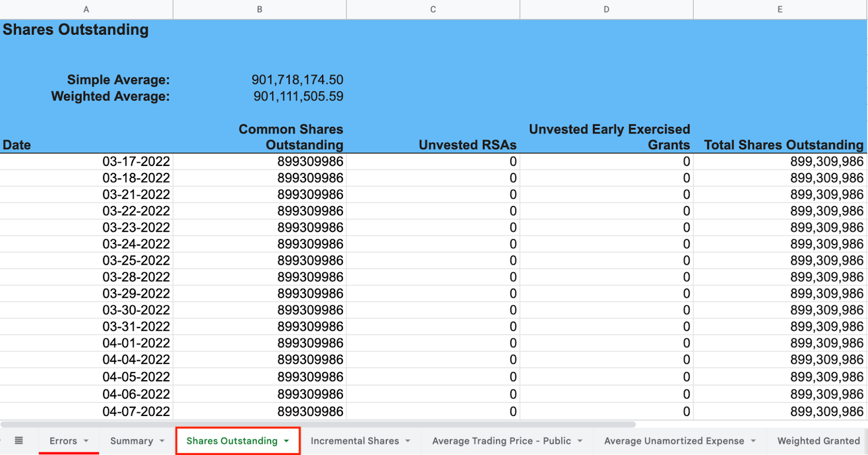Click the date cell 03-31-2022
Screen dimensions: 868x455
point(86,326)
